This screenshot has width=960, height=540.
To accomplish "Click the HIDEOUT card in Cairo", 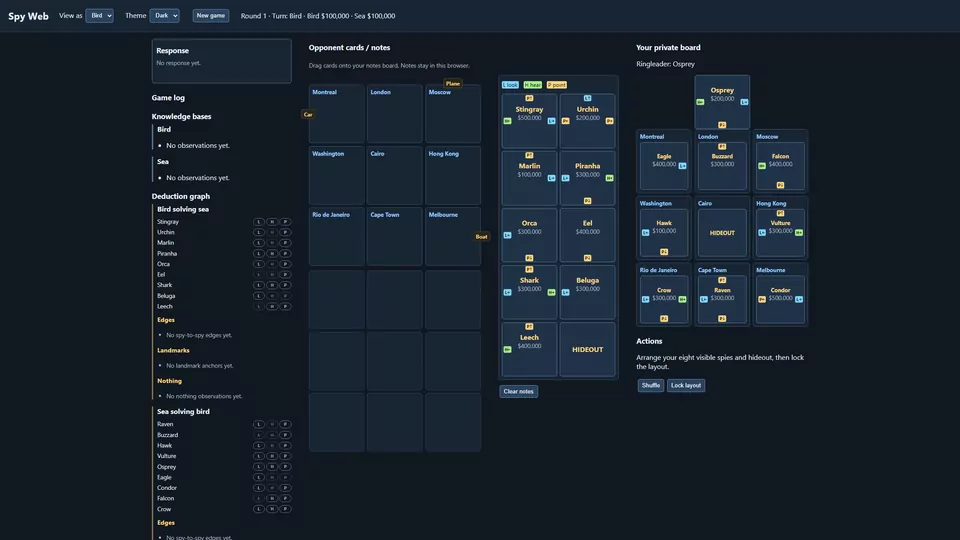I will point(722,233).
